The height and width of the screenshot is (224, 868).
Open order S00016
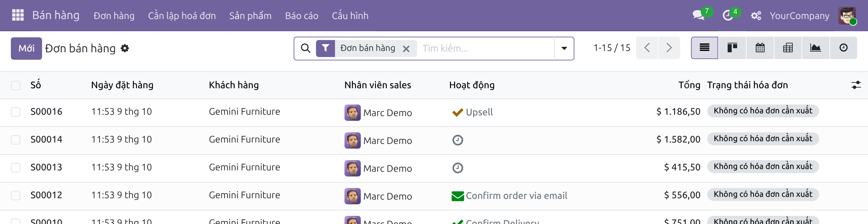(46, 112)
